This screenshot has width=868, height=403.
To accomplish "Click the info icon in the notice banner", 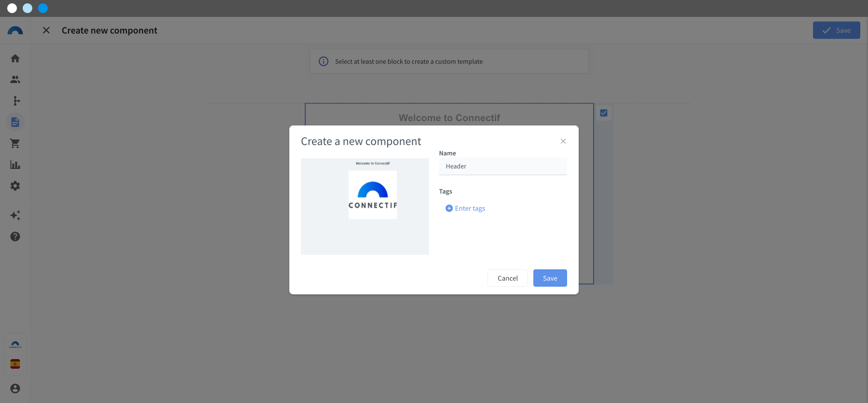I will (324, 61).
